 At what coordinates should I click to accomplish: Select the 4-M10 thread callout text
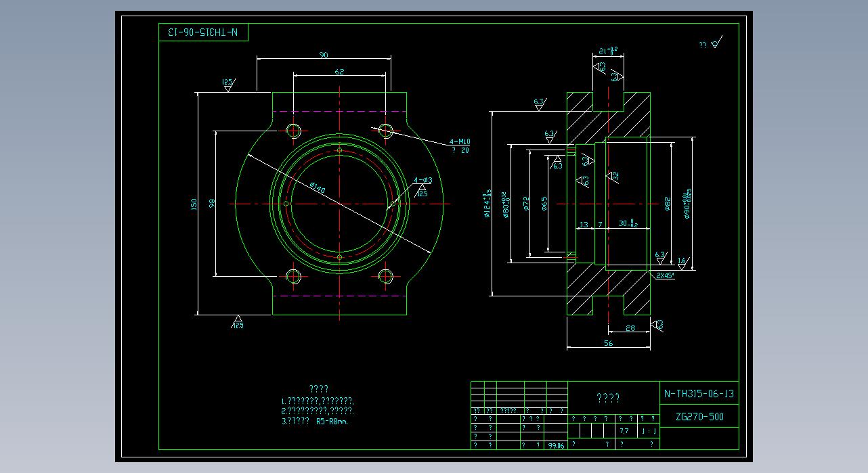(460, 142)
